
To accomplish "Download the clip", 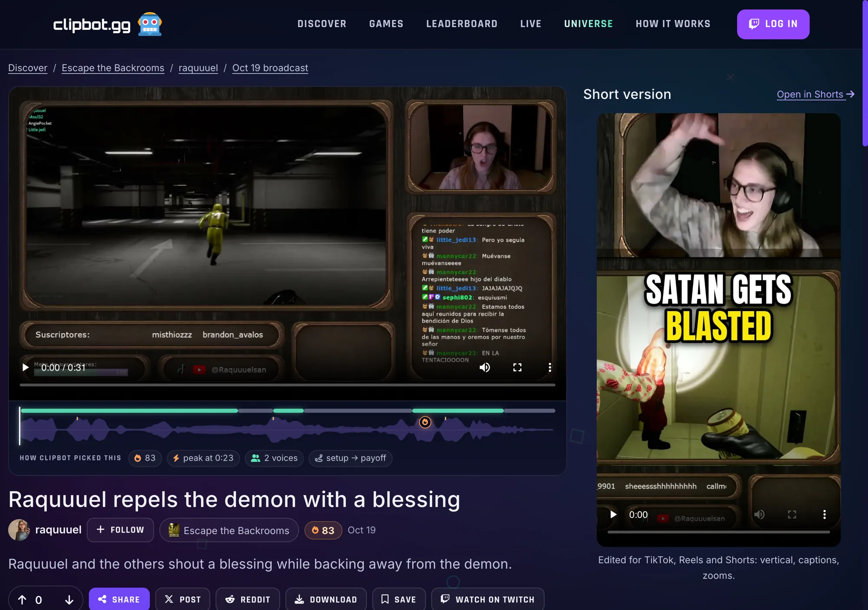I will pos(326,599).
